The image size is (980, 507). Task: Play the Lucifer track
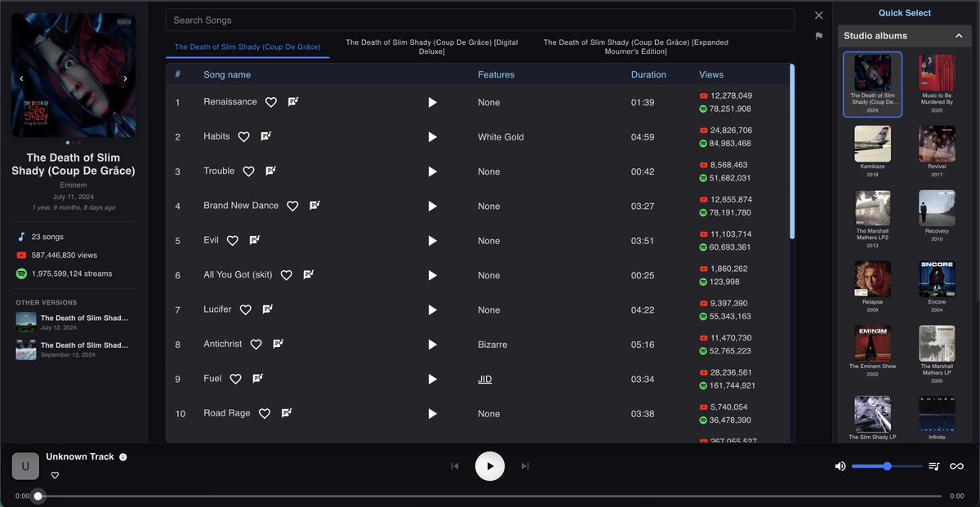pyautogui.click(x=432, y=310)
